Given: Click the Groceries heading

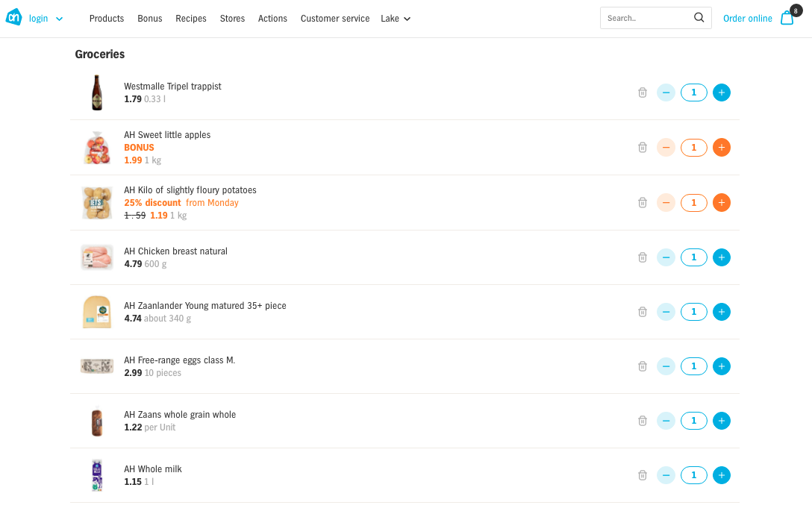Looking at the screenshot, I should (100, 54).
